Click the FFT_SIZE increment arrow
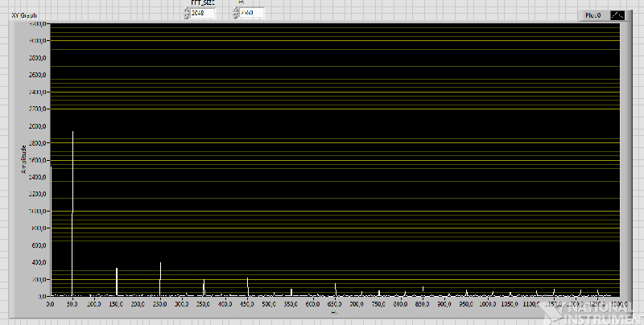644x325 pixels. point(187,10)
